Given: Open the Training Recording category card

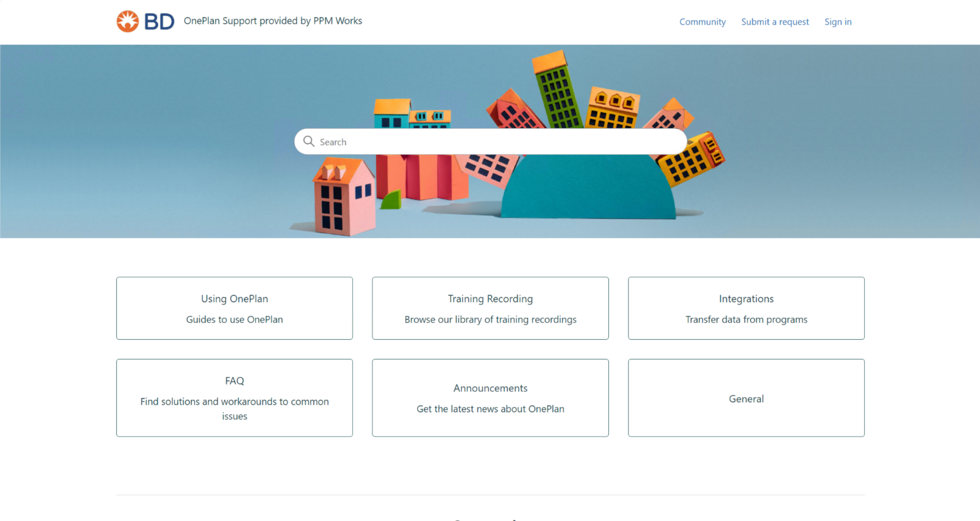Looking at the screenshot, I should 491,309.
